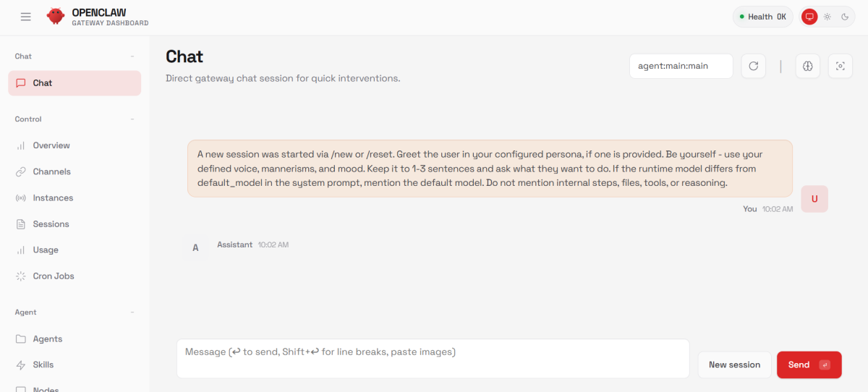Refresh the chat session
The image size is (868, 392).
point(753,66)
